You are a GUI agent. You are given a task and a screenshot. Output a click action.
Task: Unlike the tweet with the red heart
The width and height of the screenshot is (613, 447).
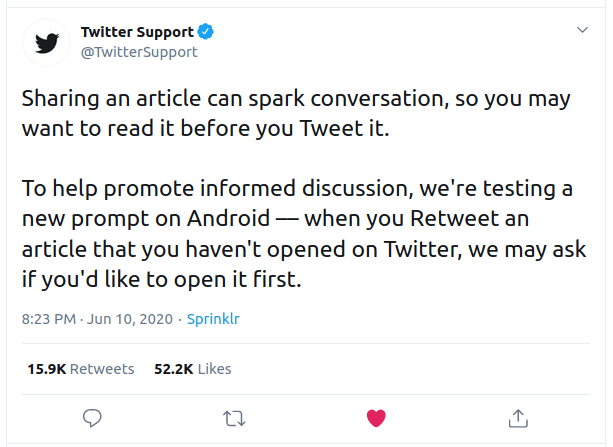[x=376, y=415]
